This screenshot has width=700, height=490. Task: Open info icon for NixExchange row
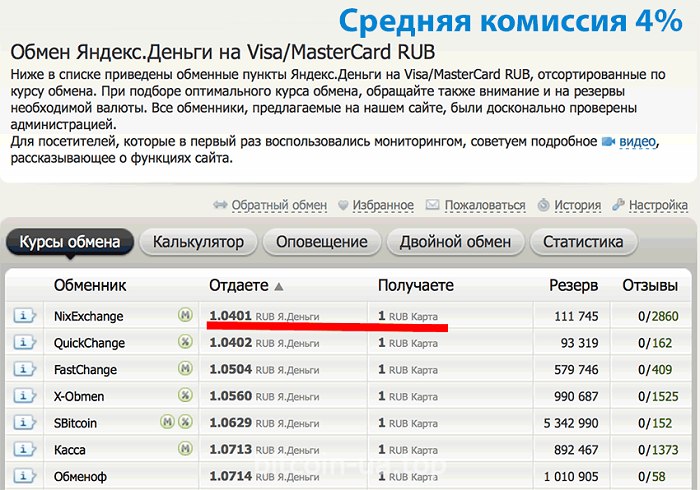point(25,316)
